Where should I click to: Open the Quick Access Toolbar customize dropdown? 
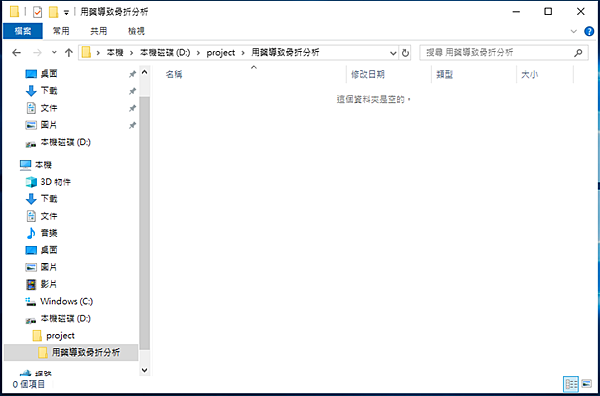(x=66, y=13)
